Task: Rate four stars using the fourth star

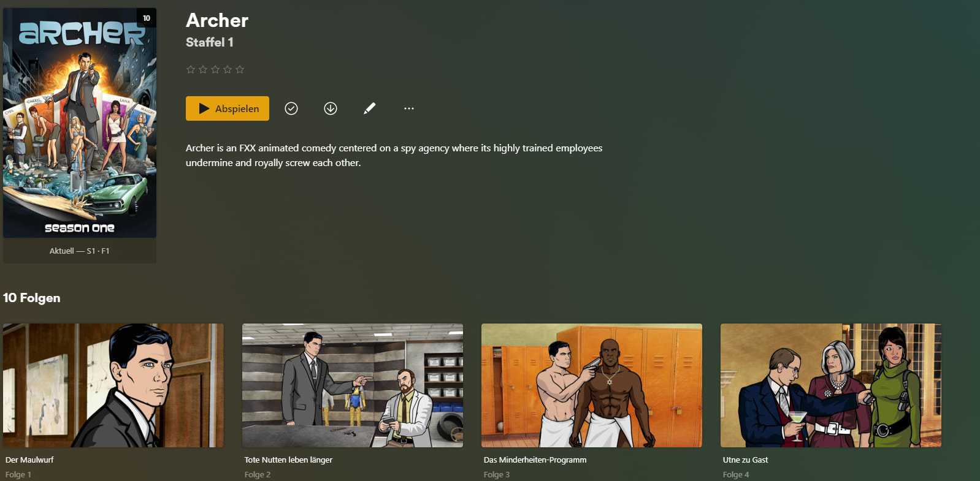Action: click(228, 69)
